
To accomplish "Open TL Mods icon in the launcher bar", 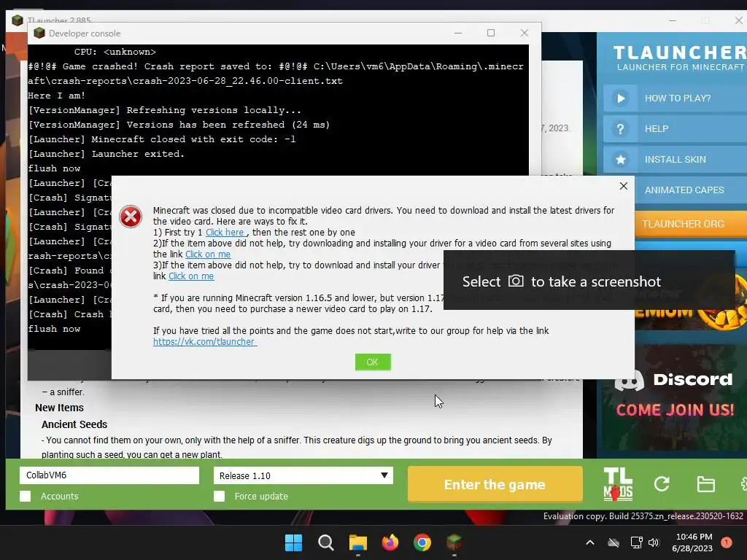I will pyautogui.click(x=618, y=484).
